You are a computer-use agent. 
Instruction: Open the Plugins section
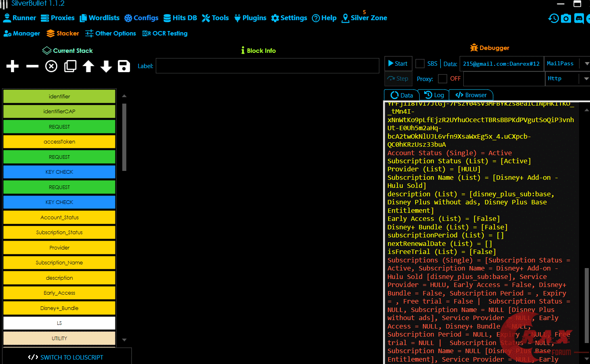[x=250, y=18]
